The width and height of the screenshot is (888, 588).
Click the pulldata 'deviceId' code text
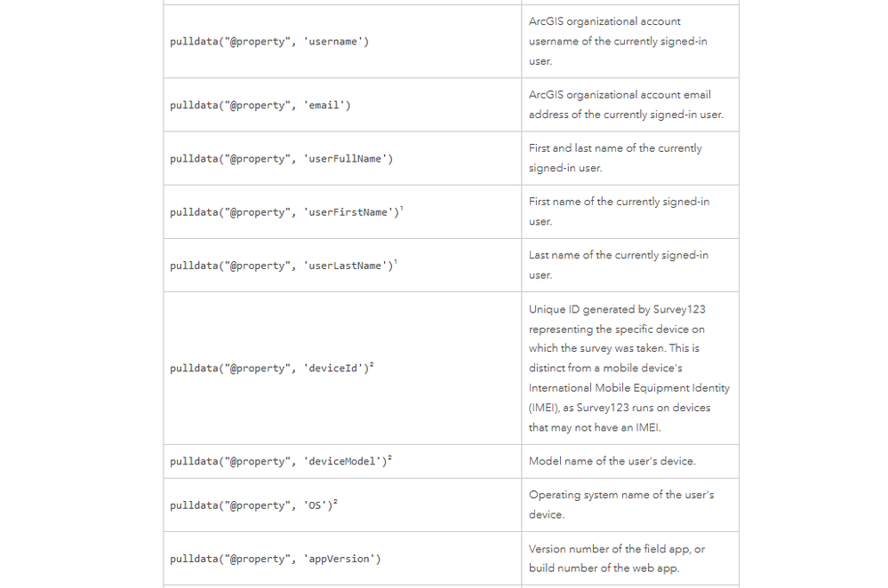[x=268, y=369]
